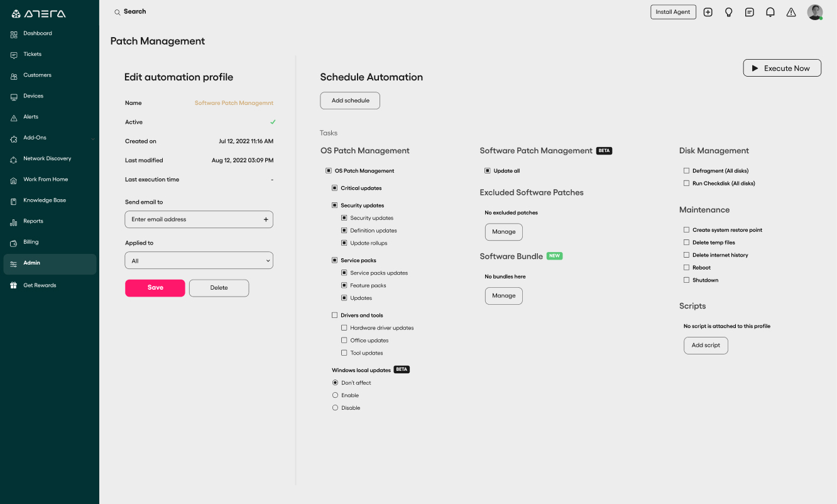Check Create system restore point

coord(687,230)
